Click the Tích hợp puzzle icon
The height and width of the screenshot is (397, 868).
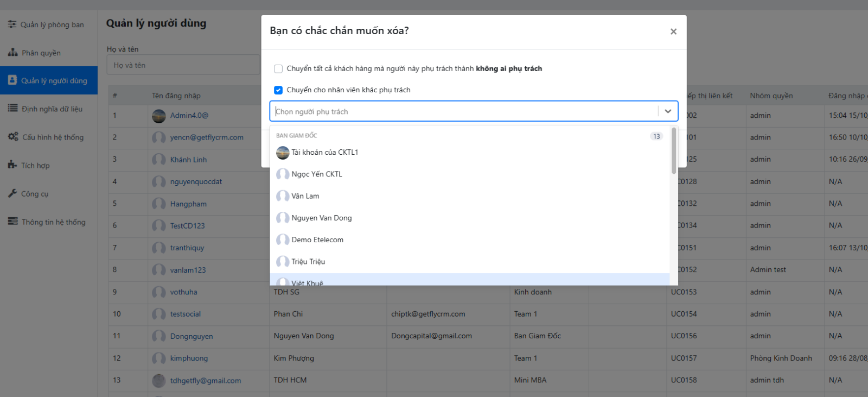[x=12, y=165]
